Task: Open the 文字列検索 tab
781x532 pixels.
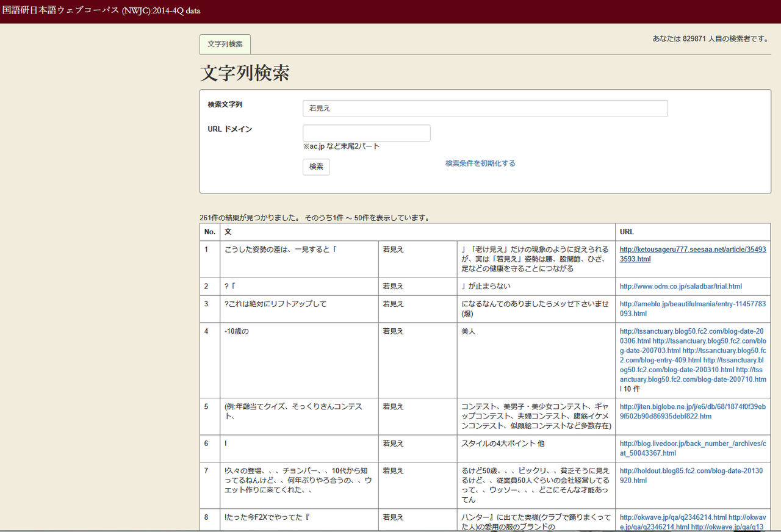Action: point(225,44)
